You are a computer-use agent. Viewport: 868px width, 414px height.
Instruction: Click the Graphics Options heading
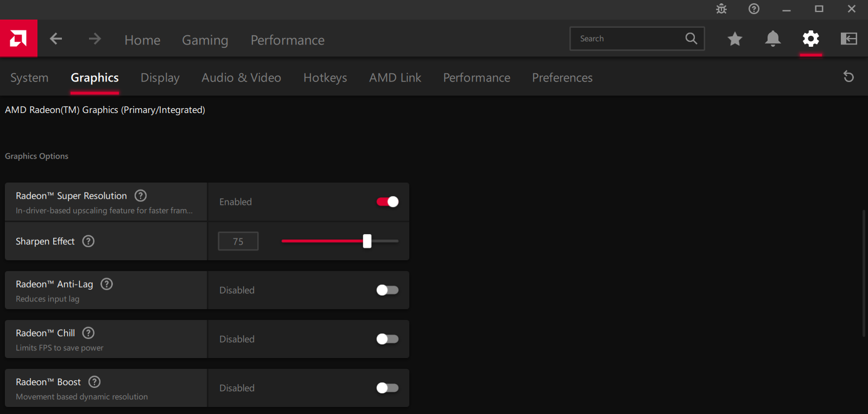click(37, 156)
